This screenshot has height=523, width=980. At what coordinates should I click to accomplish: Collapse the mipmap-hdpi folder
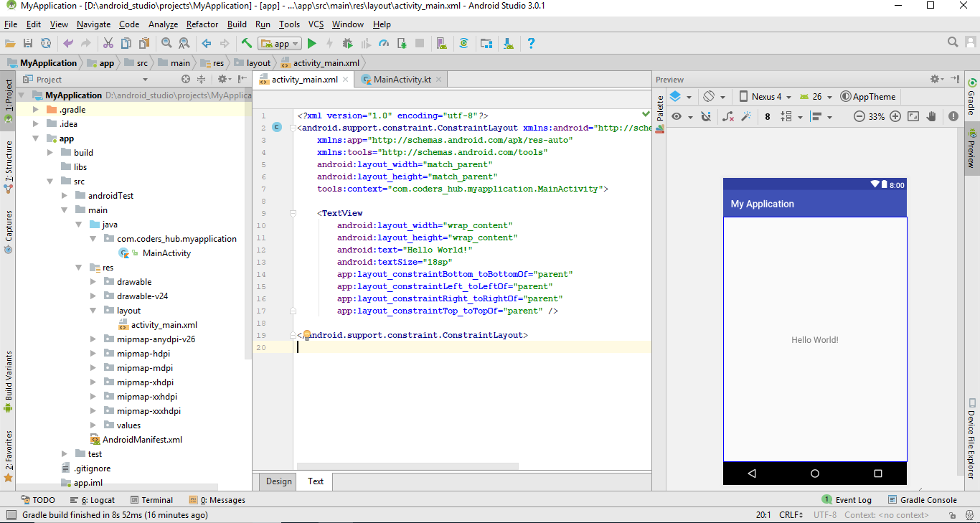[92, 353]
